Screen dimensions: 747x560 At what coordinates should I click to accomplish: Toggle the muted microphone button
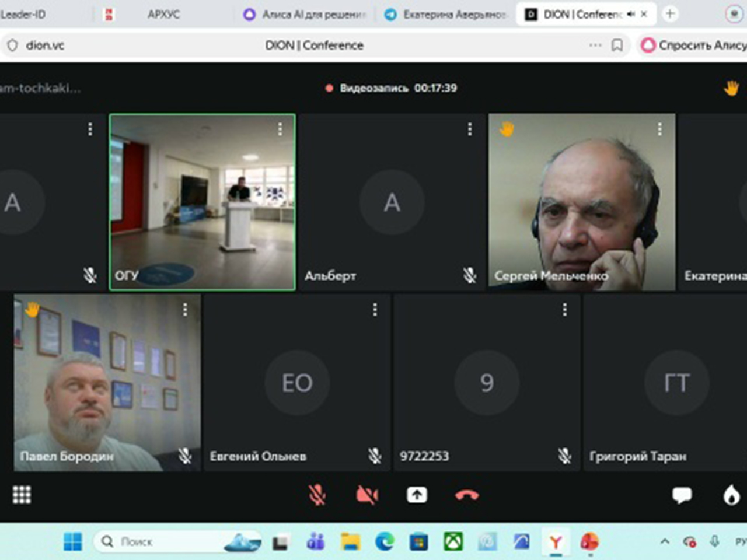317,495
